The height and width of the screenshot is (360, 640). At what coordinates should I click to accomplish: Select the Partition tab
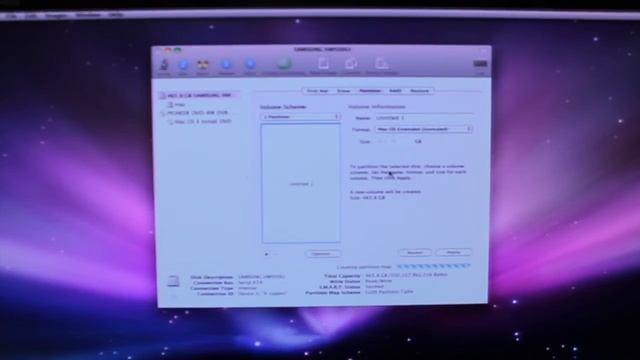point(370,91)
